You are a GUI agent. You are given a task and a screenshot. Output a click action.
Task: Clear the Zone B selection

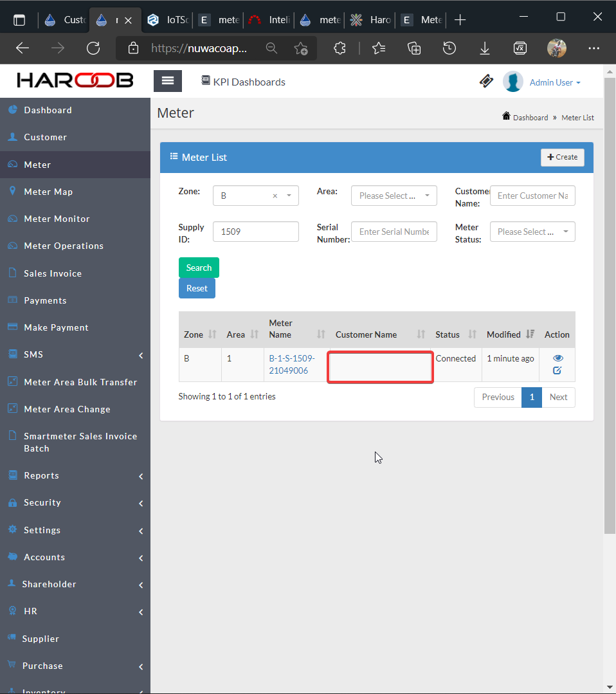(275, 196)
